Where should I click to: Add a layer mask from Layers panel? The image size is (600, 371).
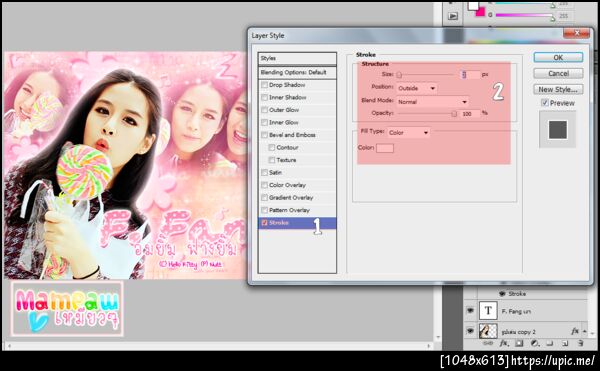coord(519,343)
